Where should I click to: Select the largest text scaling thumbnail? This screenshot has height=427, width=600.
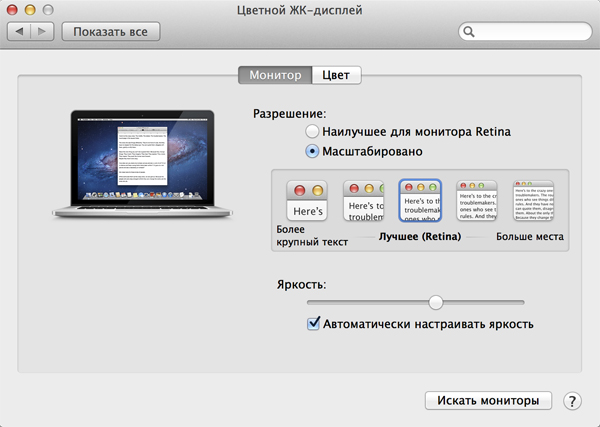click(307, 200)
